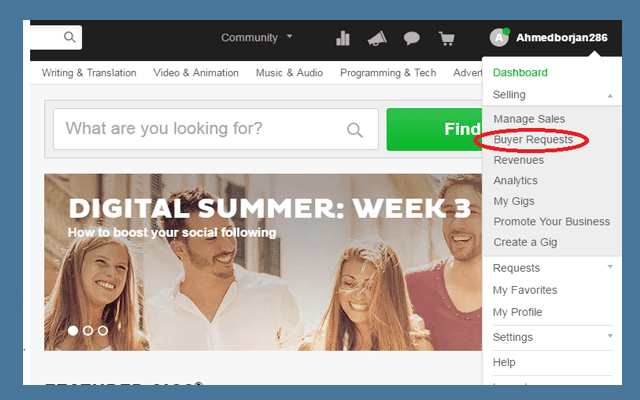Open Buyer Requests from the menu

(x=533, y=140)
